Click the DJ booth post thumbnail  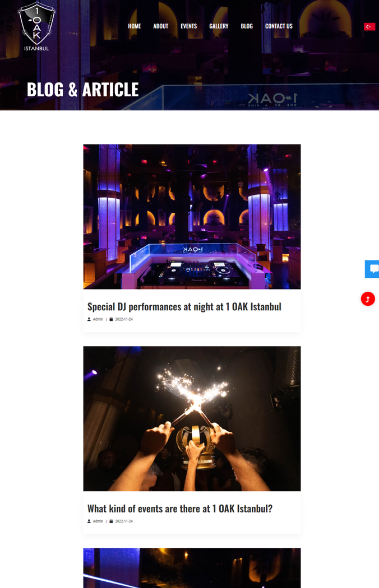pos(192,217)
